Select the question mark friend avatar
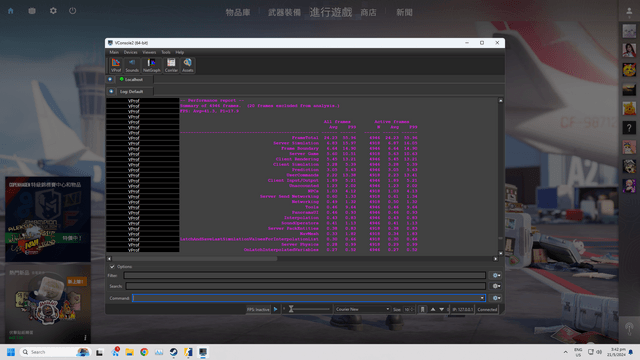Viewport: 640px width, 360px height. click(x=629, y=128)
